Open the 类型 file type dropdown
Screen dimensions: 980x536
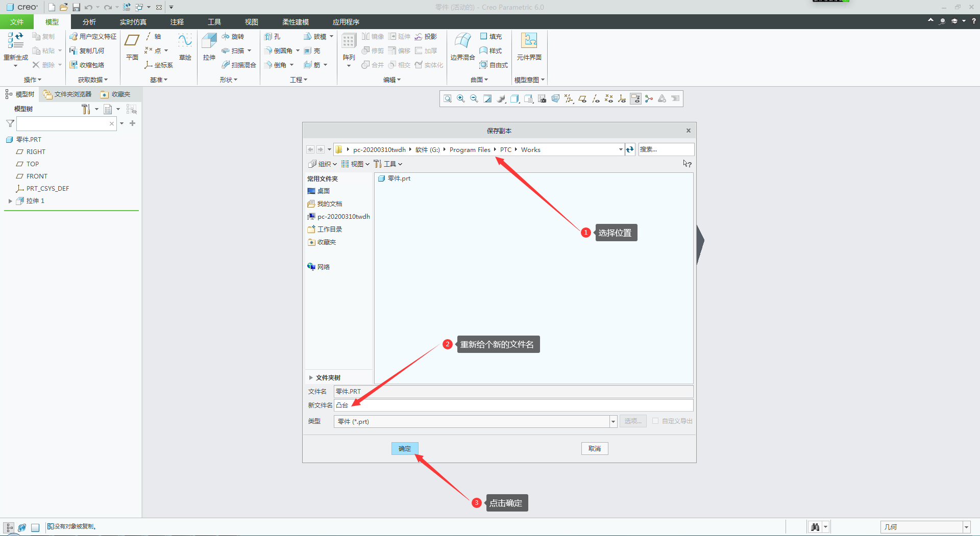coord(613,422)
